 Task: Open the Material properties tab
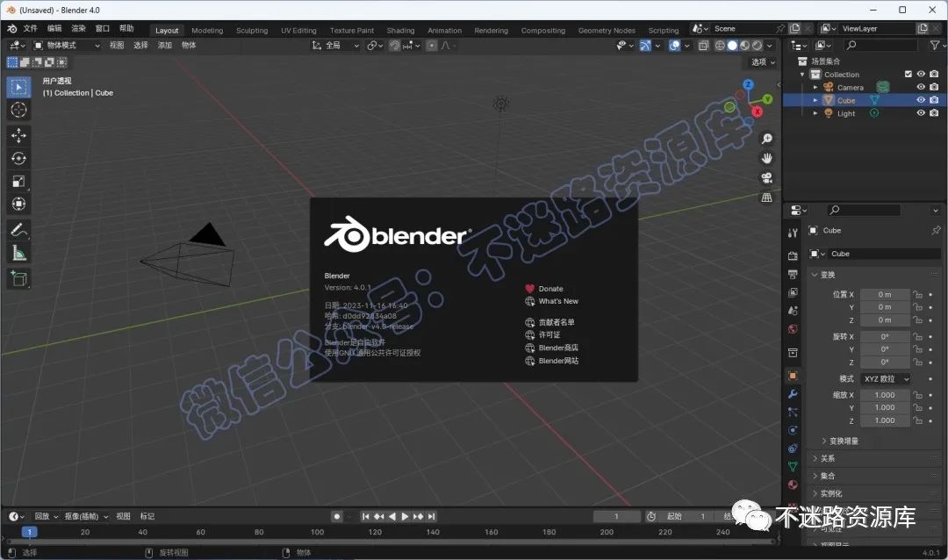point(793,485)
